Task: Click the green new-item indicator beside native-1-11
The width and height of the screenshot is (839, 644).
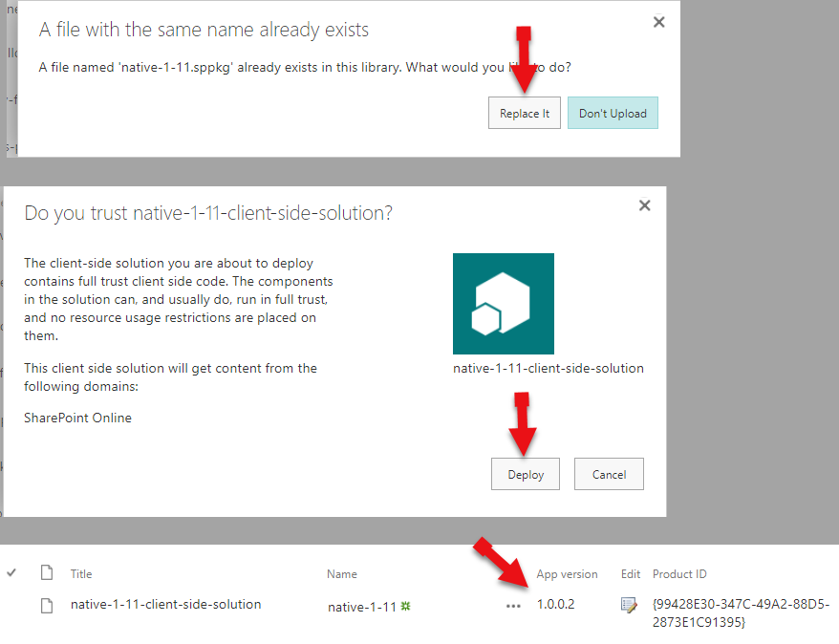Action: [405, 606]
